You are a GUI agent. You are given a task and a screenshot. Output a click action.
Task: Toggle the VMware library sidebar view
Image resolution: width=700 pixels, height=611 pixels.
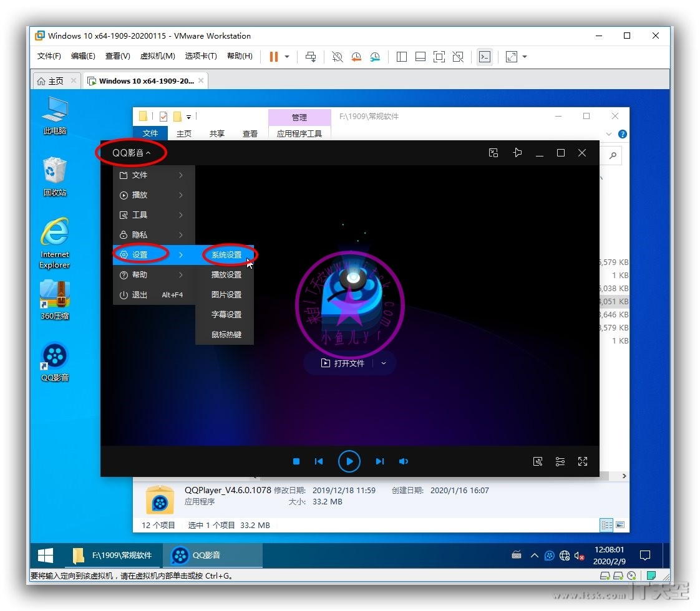(402, 57)
